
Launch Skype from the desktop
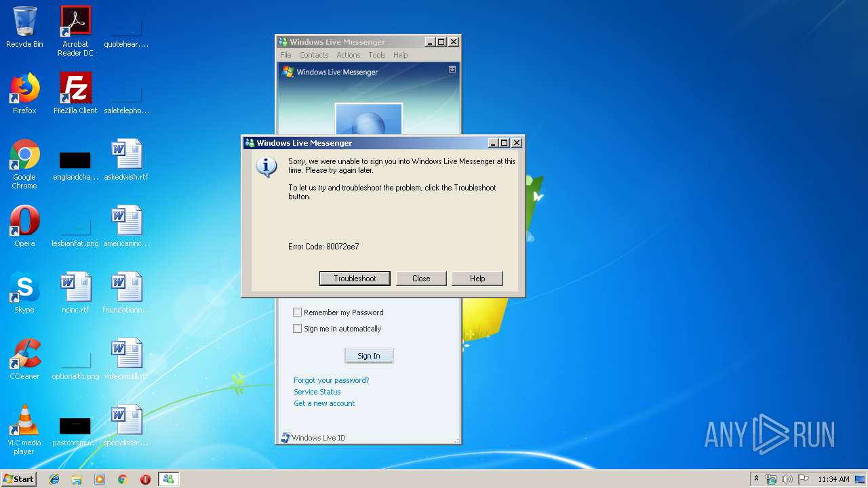[x=24, y=293]
